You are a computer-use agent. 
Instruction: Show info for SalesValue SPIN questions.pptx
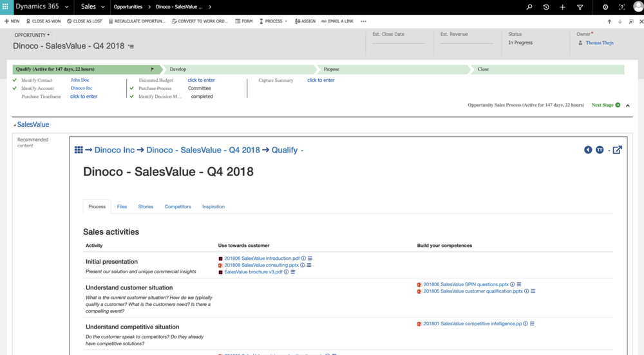coord(512,284)
